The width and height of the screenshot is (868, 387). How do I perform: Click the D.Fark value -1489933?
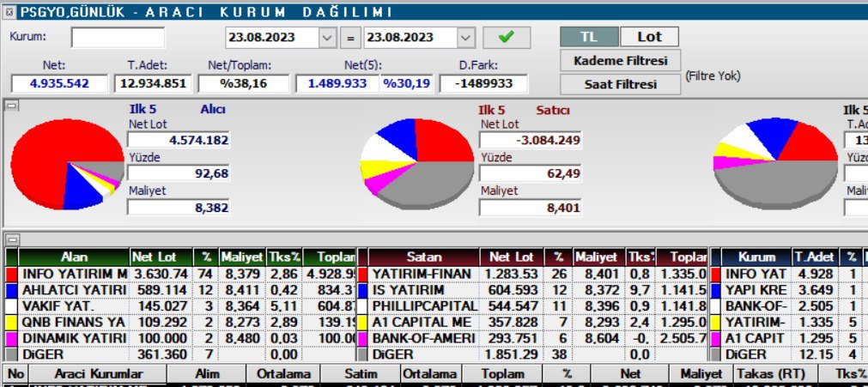pos(483,83)
